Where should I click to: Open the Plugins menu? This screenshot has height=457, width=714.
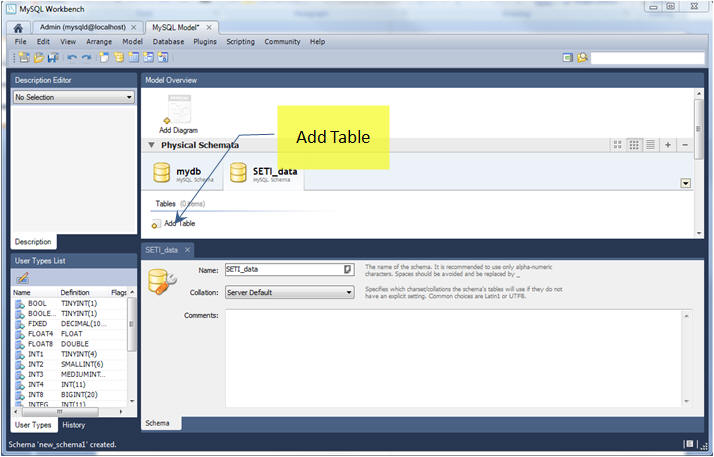205,41
